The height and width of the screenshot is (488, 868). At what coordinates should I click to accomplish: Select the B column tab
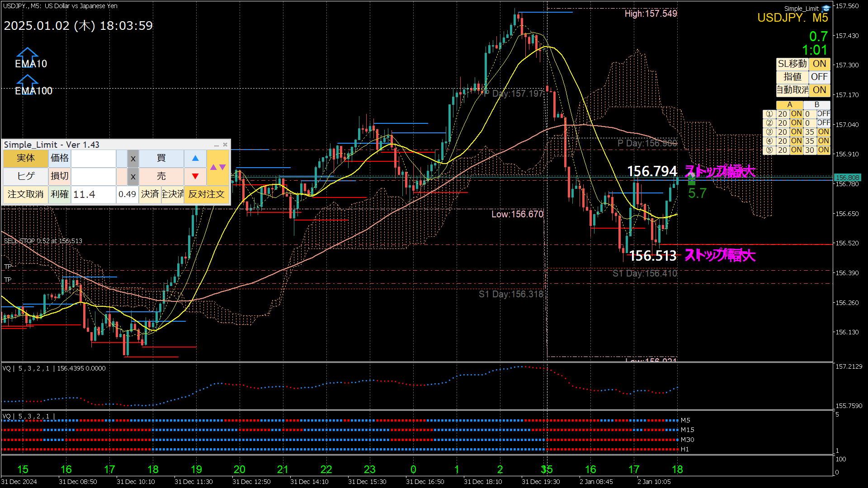click(816, 105)
